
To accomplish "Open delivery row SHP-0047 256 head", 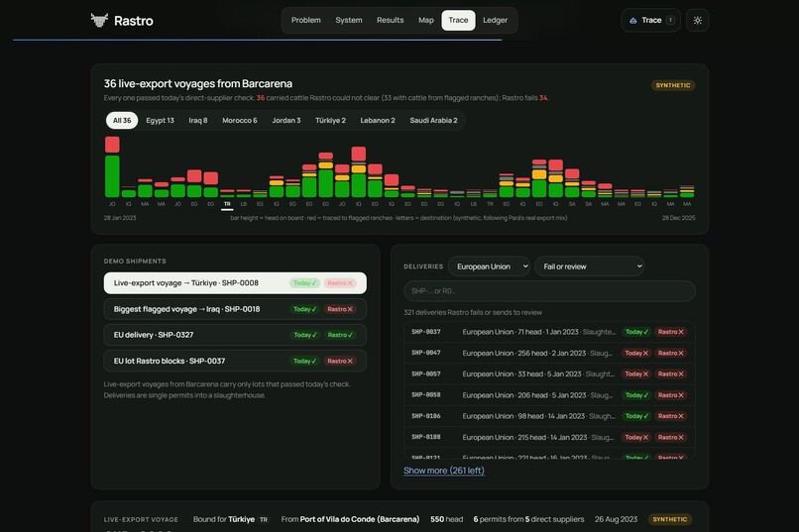I will coord(549,353).
